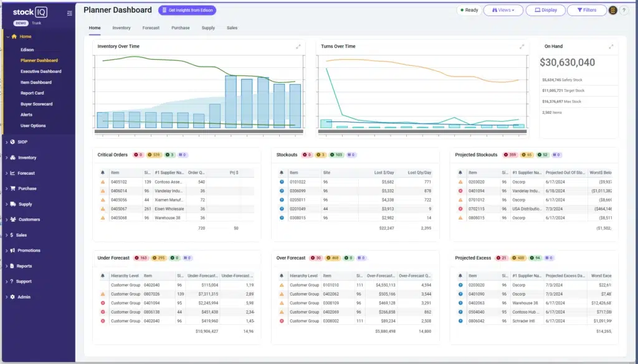Viewport: 638px width, 364px height.
Task: Click the Ready status indicator
Action: pos(469,10)
